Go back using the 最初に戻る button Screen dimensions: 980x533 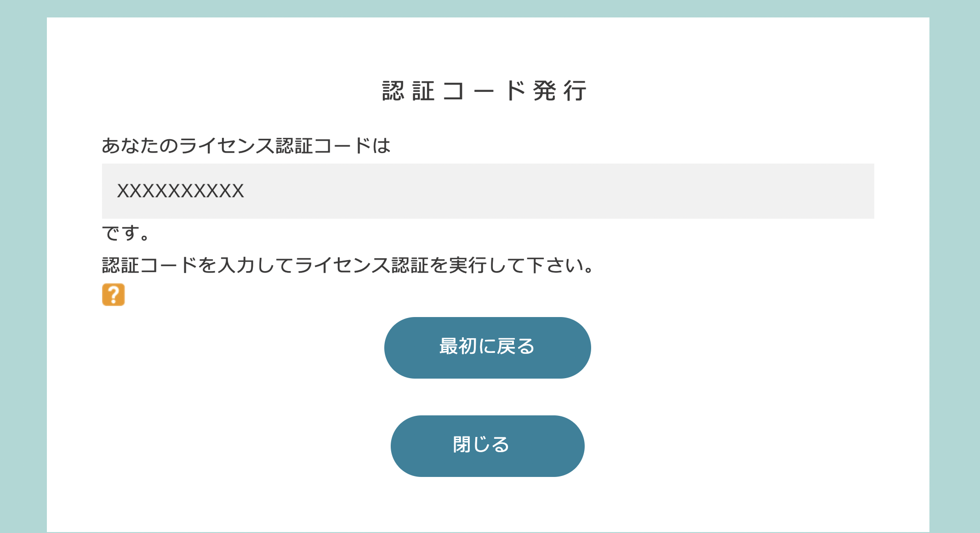487,347
